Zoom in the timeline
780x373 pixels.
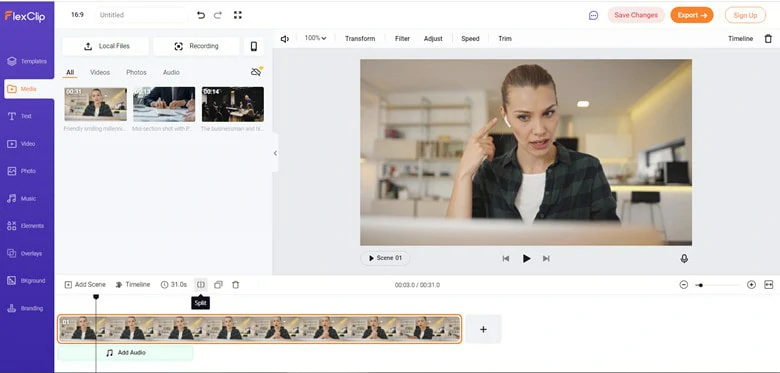pyautogui.click(x=751, y=284)
